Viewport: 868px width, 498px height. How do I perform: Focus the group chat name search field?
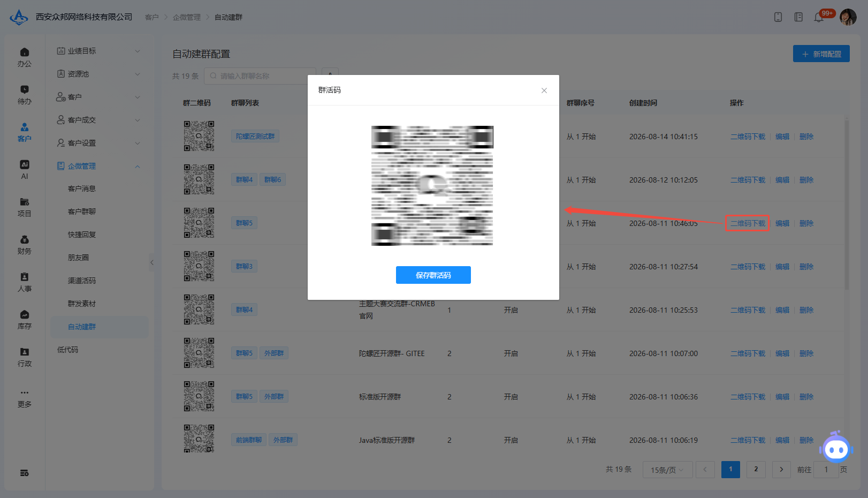(x=260, y=76)
